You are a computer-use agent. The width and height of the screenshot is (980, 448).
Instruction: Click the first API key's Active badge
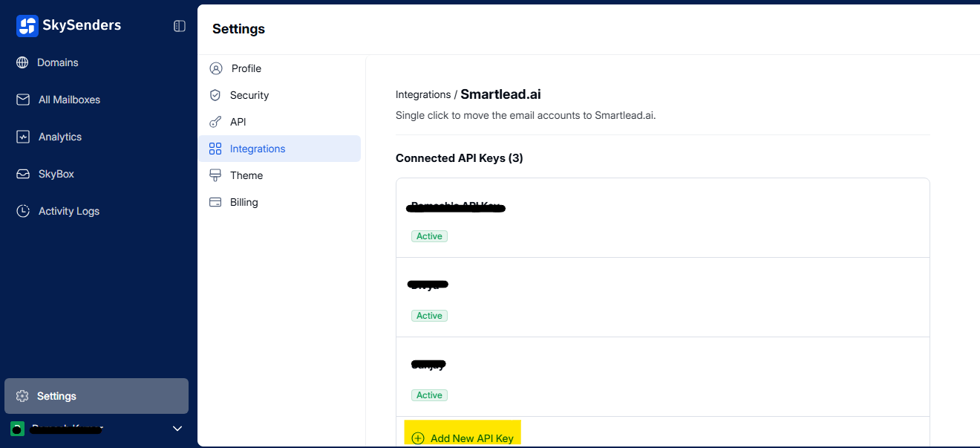pyautogui.click(x=429, y=236)
